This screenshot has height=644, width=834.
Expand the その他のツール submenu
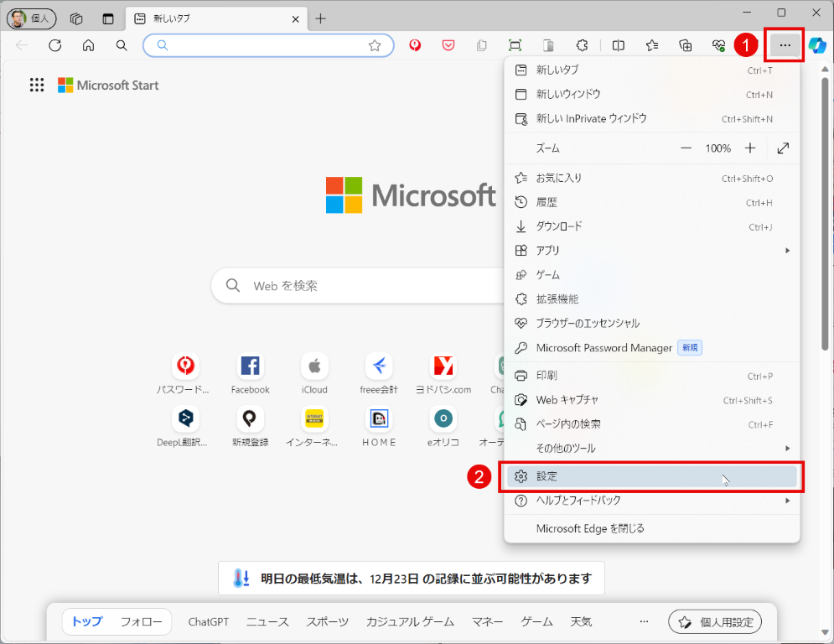pos(651,448)
